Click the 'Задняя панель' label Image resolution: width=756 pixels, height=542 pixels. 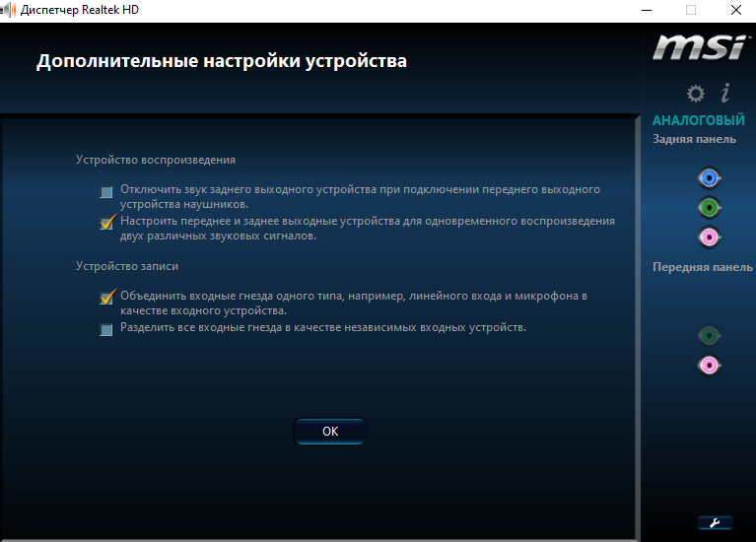click(x=694, y=139)
